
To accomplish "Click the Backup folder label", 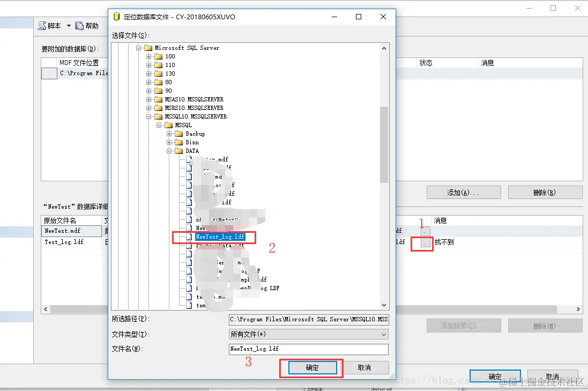I will coord(195,134).
